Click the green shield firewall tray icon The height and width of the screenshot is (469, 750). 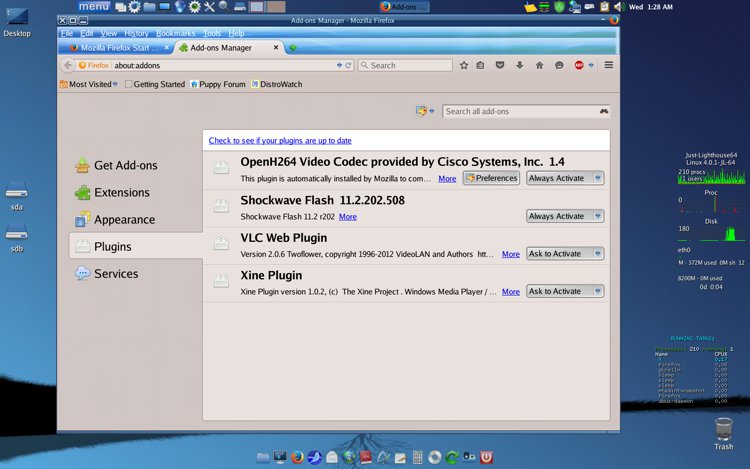click(559, 7)
